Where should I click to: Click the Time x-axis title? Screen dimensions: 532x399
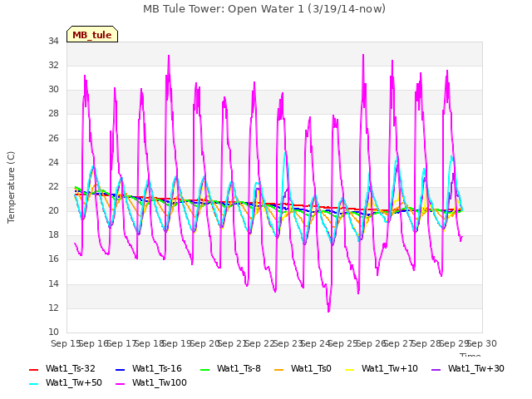(x=470, y=355)
